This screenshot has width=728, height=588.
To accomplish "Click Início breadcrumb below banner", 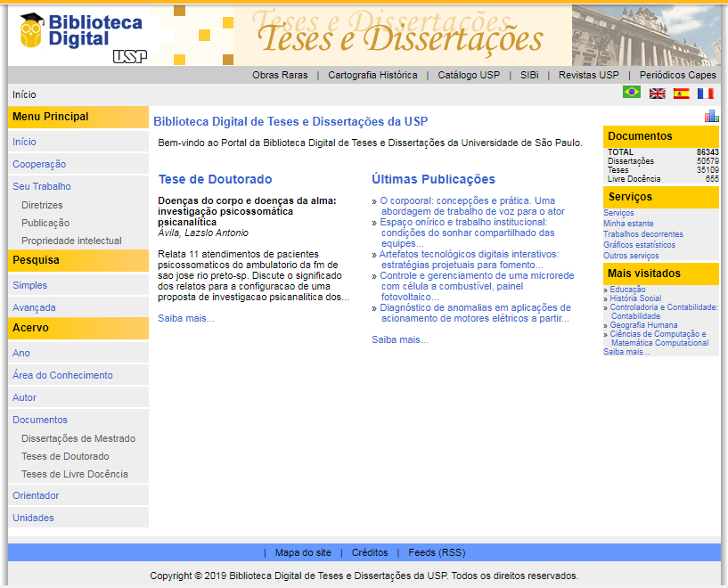I will (x=24, y=94).
